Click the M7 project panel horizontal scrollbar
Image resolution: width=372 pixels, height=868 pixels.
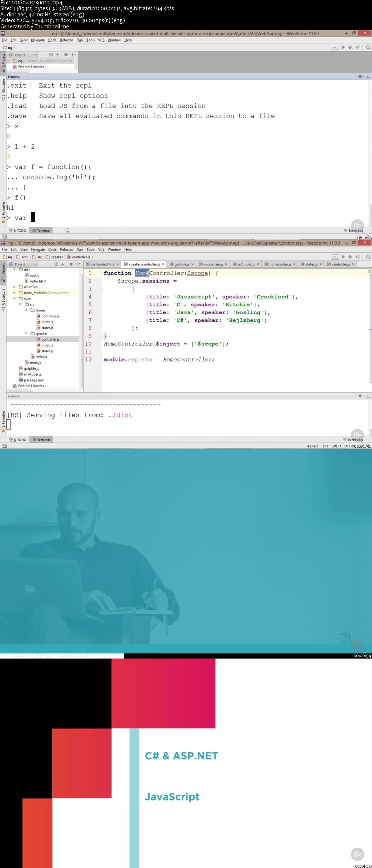pos(20,391)
